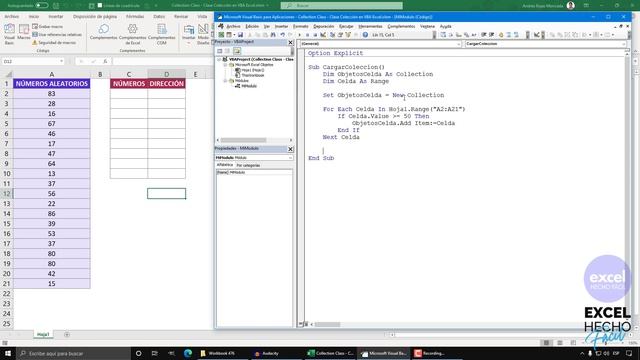Click the Visual Basic ribbon icon in Excel
Screen dimensions: 640x360
tap(9, 34)
